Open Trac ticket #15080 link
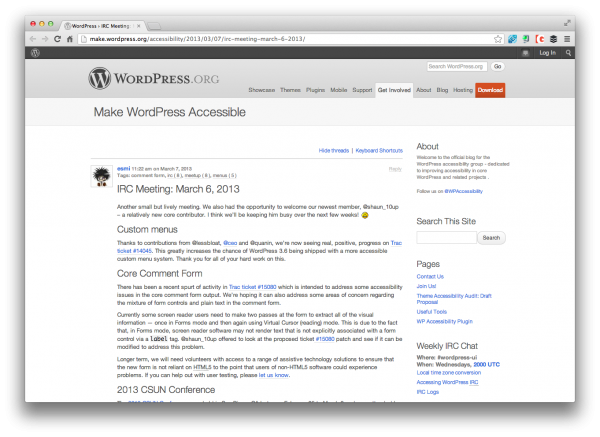600x437 pixels. pyautogui.click(x=253, y=287)
